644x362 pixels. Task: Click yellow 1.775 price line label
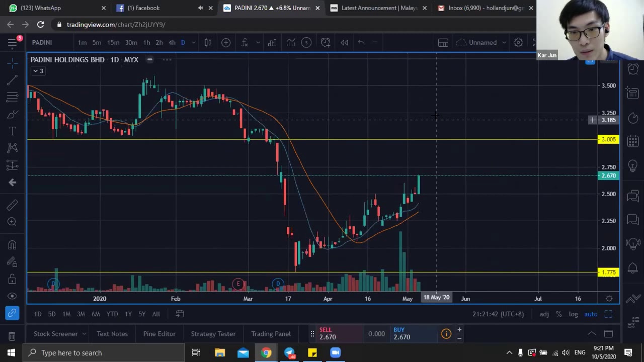click(x=608, y=273)
